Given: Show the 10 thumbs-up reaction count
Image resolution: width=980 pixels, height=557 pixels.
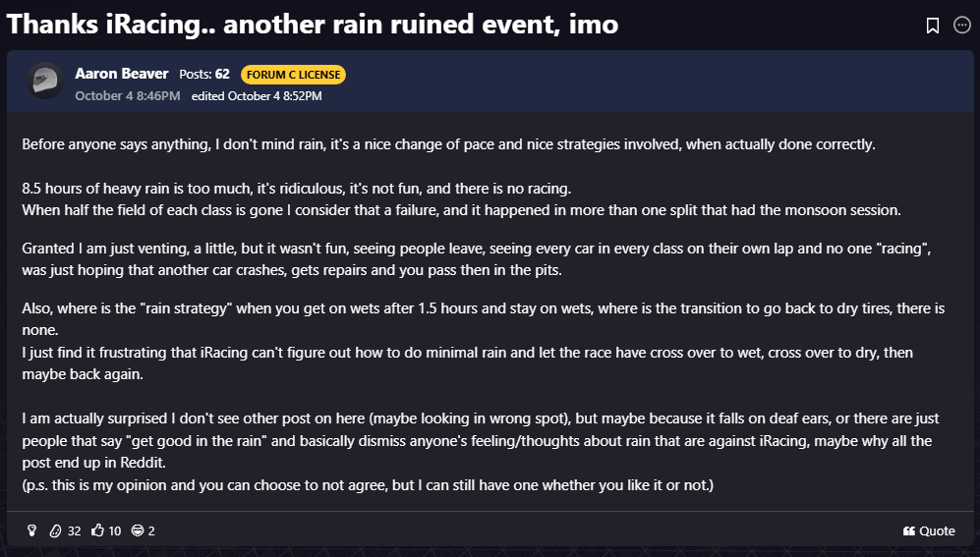Looking at the screenshot, I should click(x=115, y=530).
